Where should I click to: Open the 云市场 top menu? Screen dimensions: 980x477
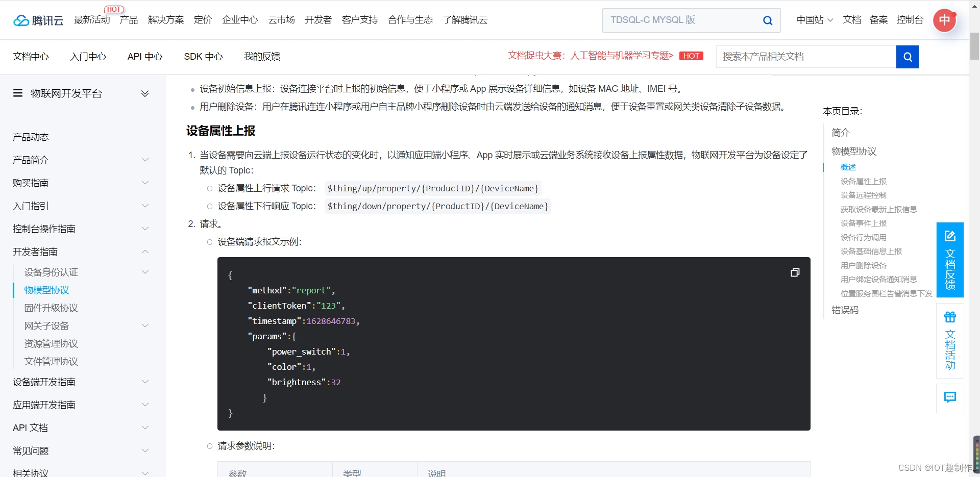pyautogui.click(x=281, y=20)
